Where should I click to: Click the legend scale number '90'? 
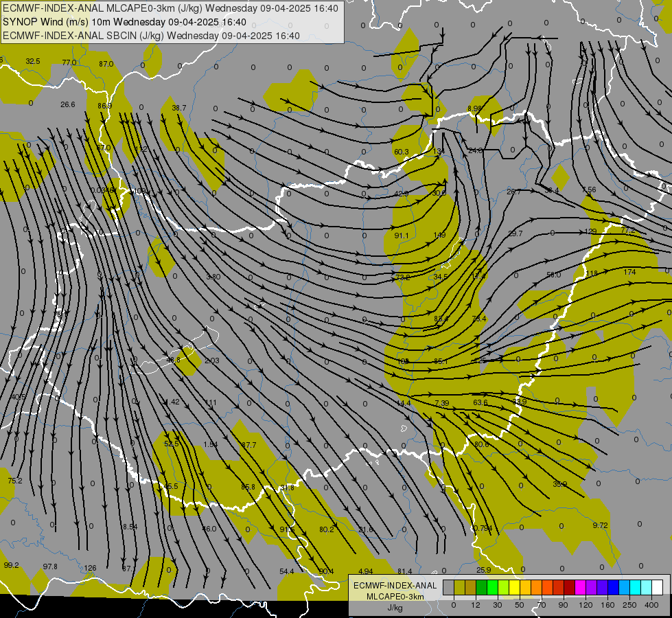(x=563, y=605)
